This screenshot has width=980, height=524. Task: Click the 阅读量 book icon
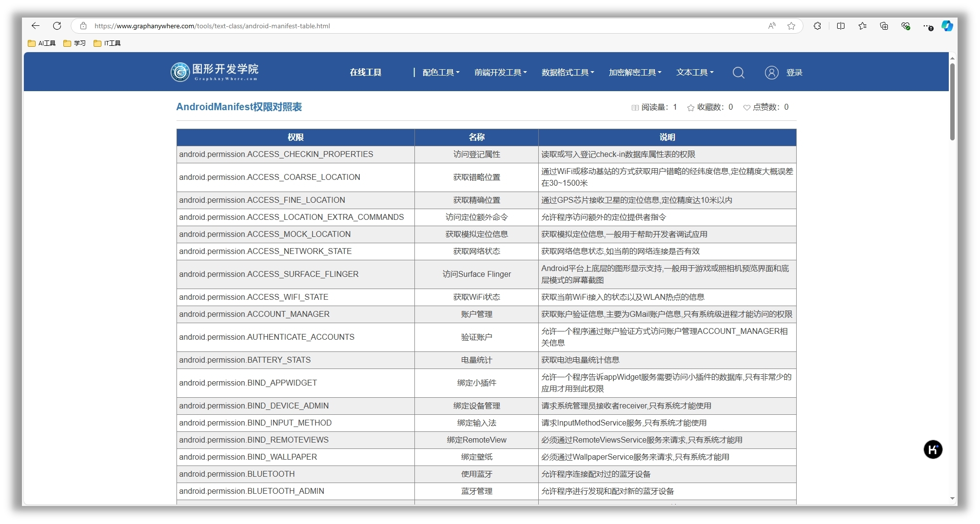click(x=635, y=108)
